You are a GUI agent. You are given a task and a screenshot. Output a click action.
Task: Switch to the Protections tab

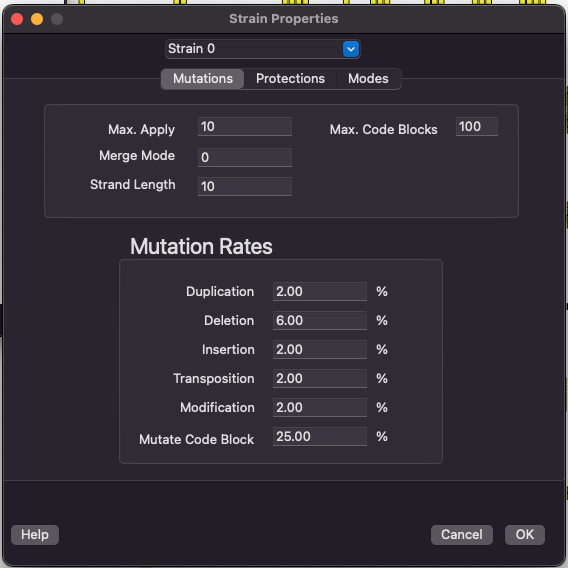290,79
